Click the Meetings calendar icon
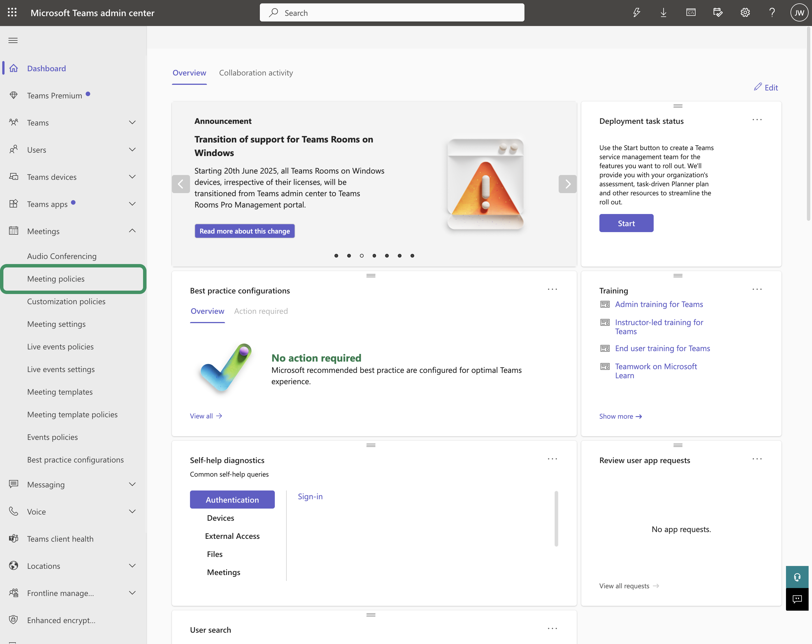 point(14,231)
